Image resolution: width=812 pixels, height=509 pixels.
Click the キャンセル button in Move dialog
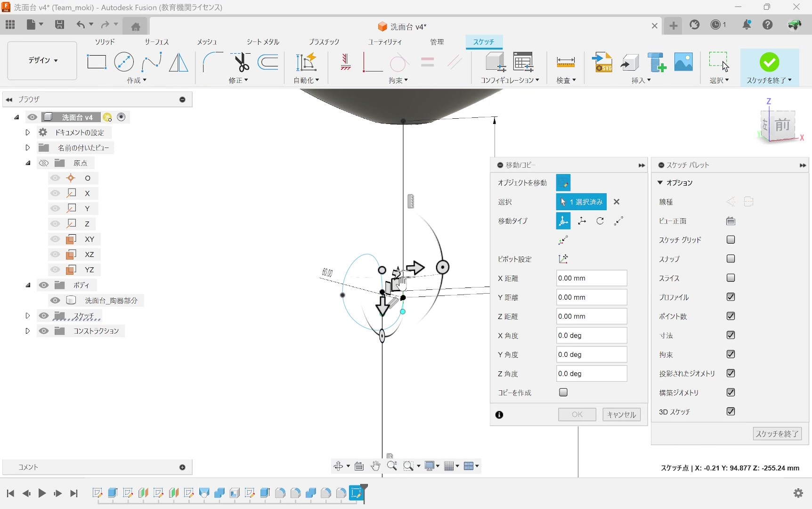click(x=622, y=415)
